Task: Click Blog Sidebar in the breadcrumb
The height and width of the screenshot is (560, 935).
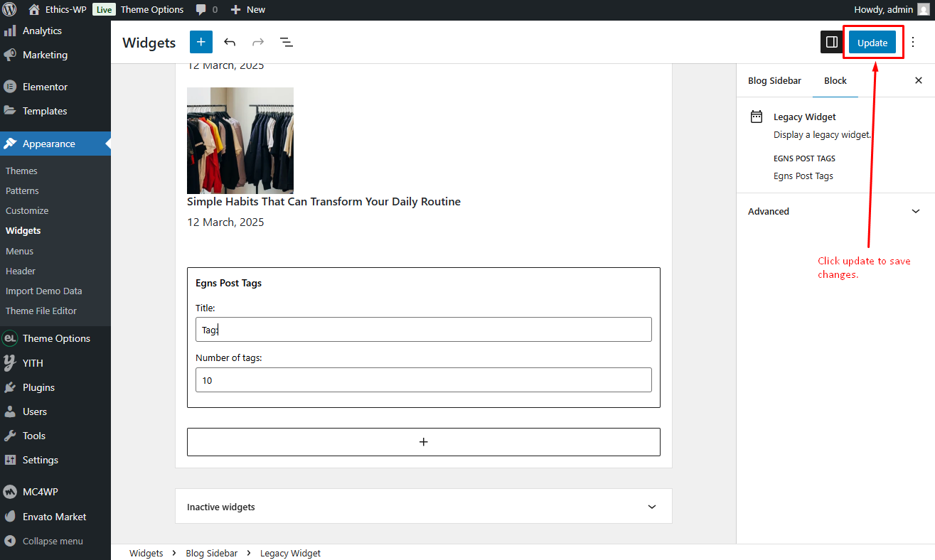Action: point(212,553)
